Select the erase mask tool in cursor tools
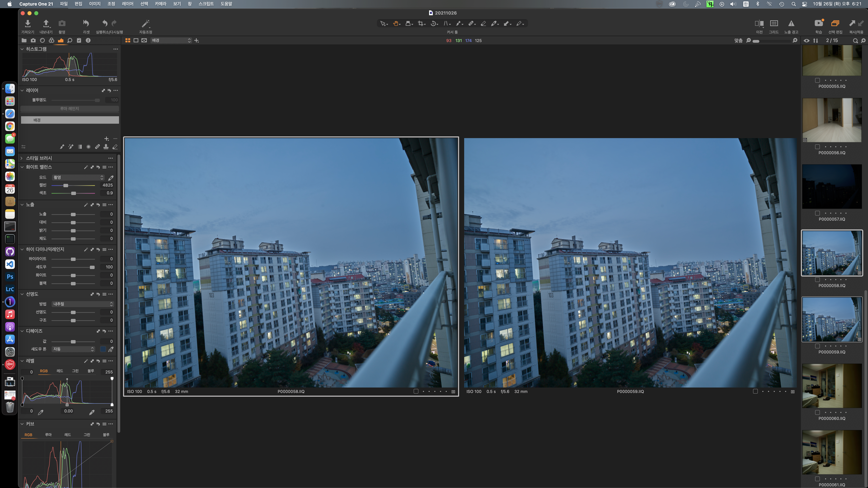This screenshot has width=868, height=488. [x=483, y=24]
